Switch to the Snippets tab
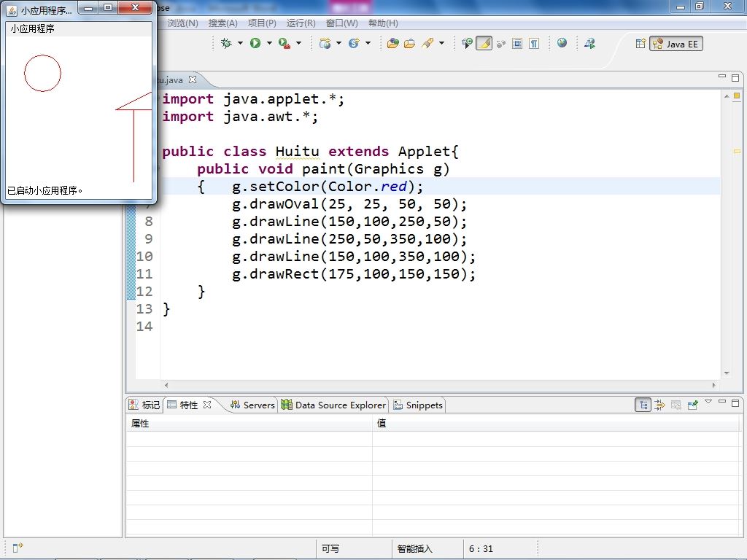This screenshot has height=560, width=747. point(418,405)
